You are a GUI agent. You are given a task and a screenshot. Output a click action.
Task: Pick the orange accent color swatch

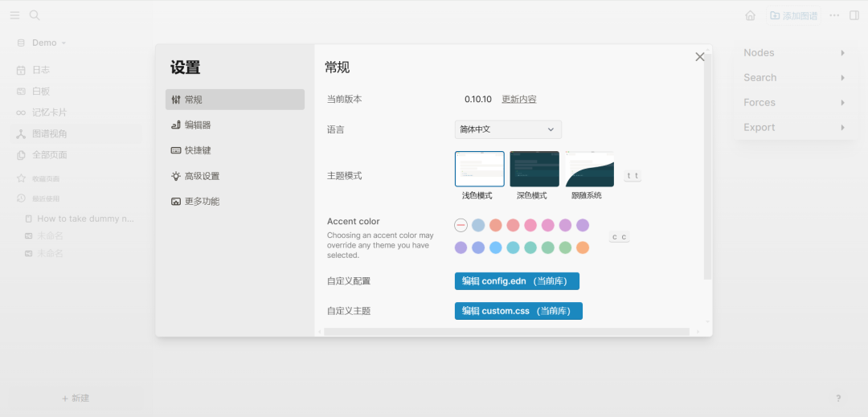pos(583,247)
